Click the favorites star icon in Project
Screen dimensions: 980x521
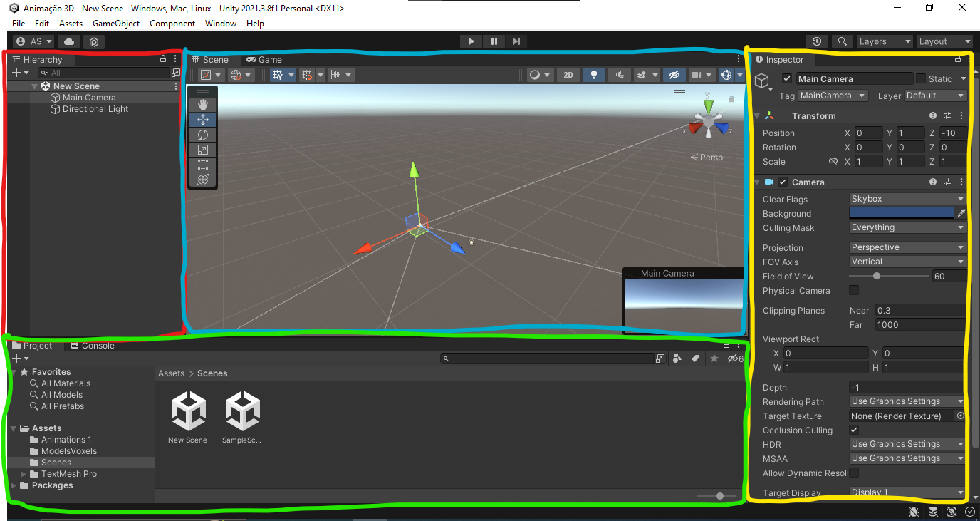pos(714,358)
